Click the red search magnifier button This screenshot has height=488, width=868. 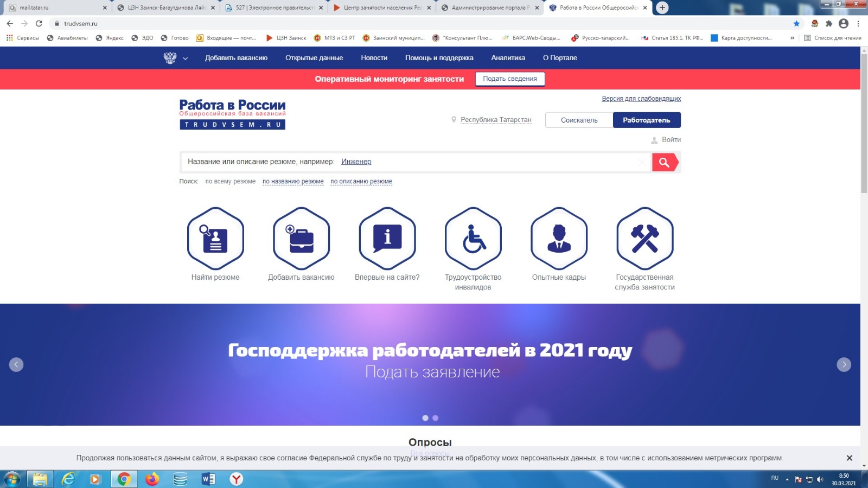coord(665,162)
